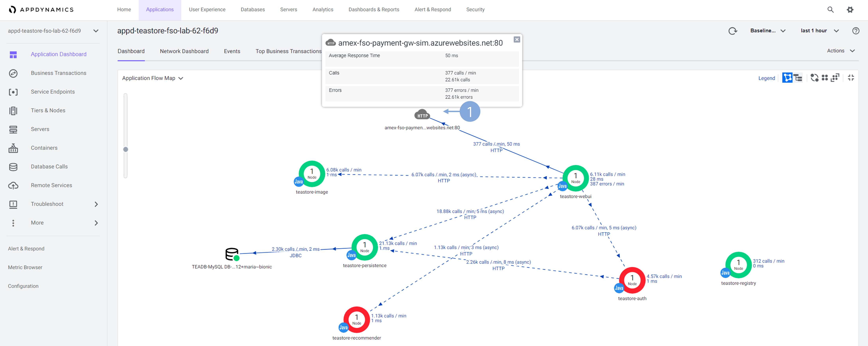The height and width of the screenshot is (346, 868).
Task: Click the flow map zoom slider handle
Action: click(x=126, y=149)
